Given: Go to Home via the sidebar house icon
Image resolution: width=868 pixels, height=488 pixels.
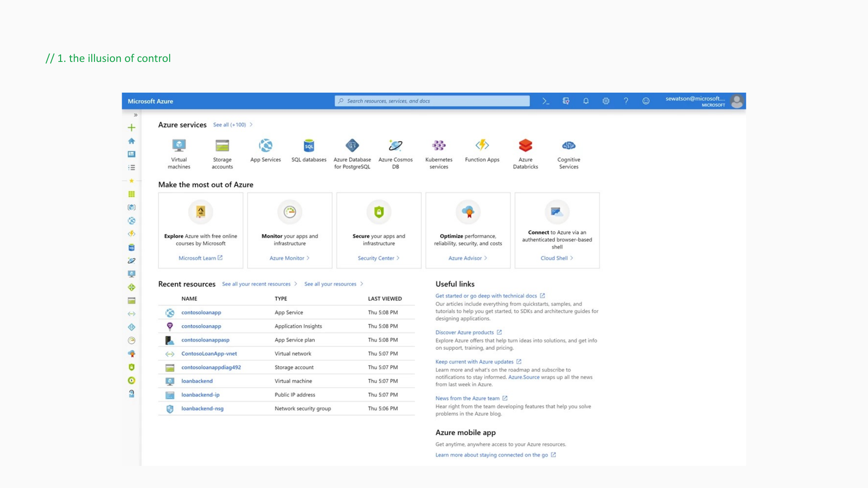Looking at the screenshot, I should tap(132, 141).
